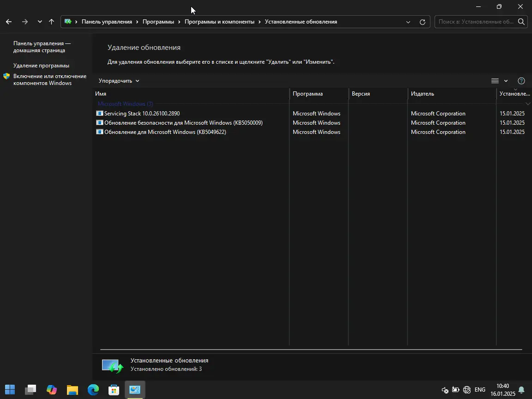Expand the view options chevron
Screen dimensions: 532x399
506,80
